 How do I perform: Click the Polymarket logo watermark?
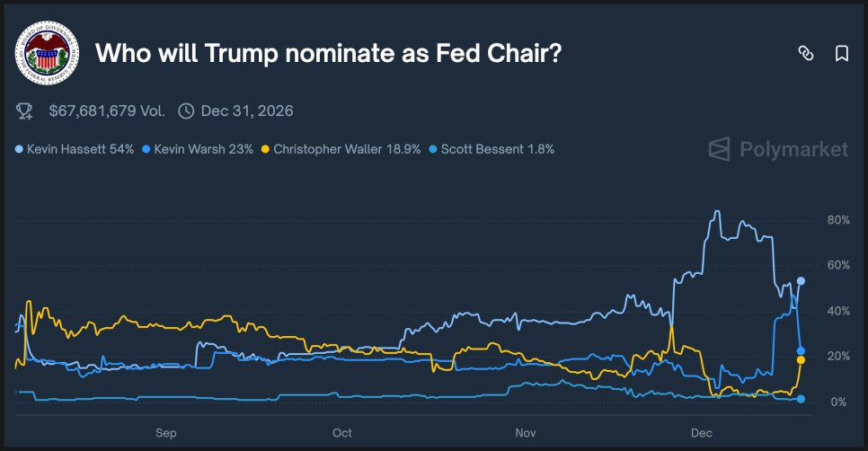click(778, 149)
